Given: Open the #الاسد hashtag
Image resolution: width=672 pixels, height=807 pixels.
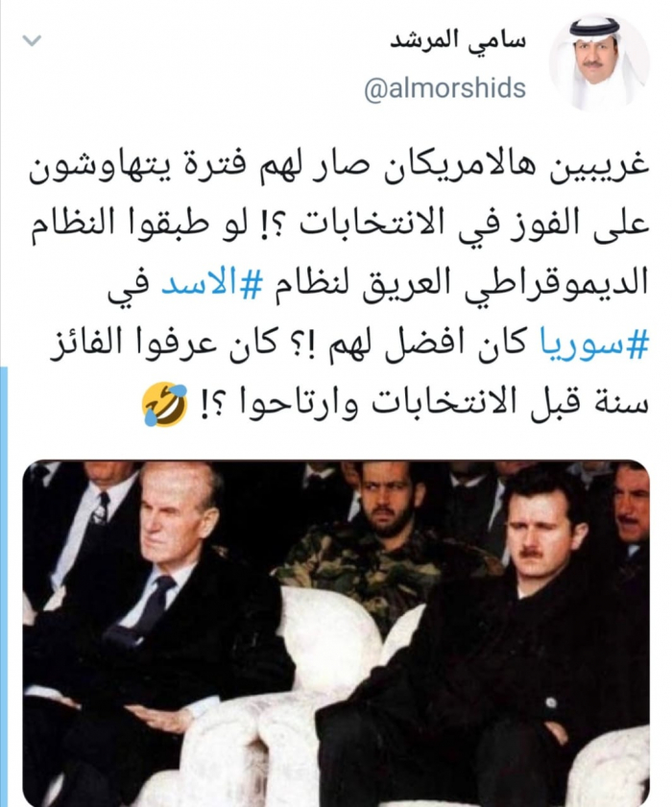Looking at the screenshot, I should point(213,284).
